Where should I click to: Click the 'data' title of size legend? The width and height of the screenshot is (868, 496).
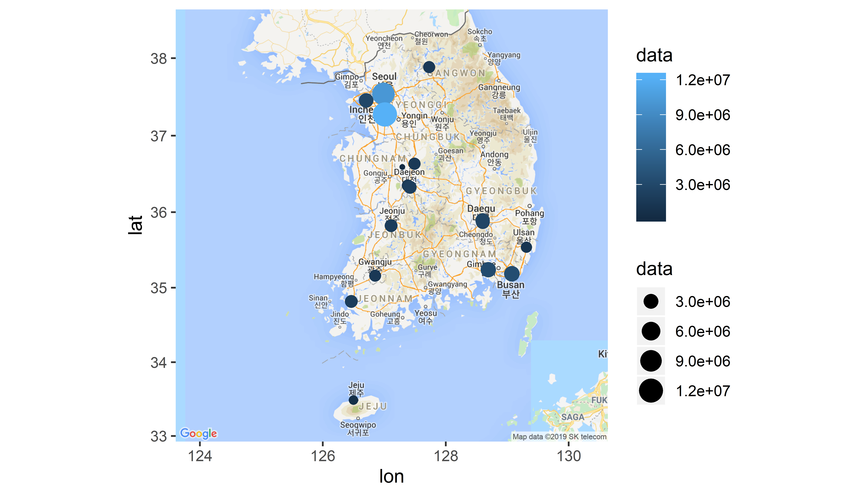click(654, 269)
